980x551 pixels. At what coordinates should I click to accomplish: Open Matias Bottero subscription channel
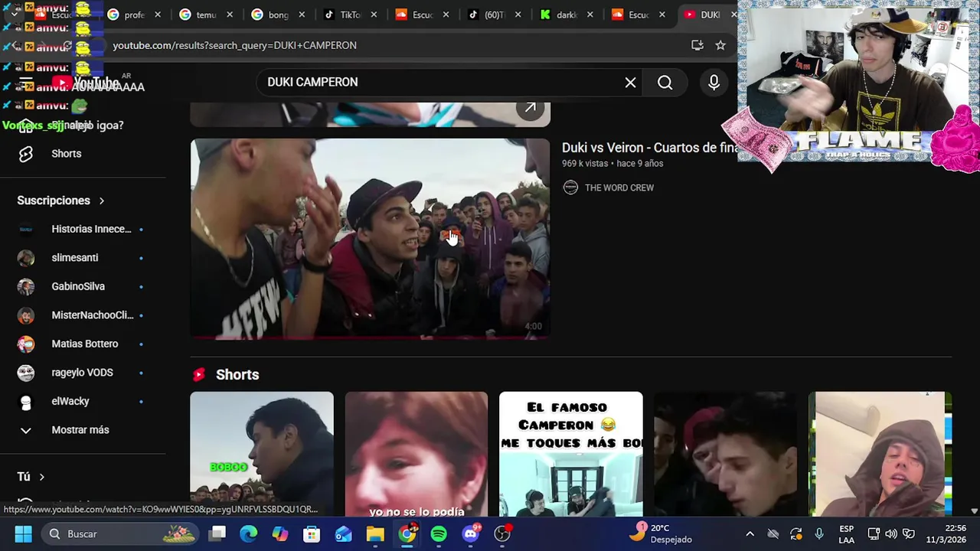click(x=83, y=344)
